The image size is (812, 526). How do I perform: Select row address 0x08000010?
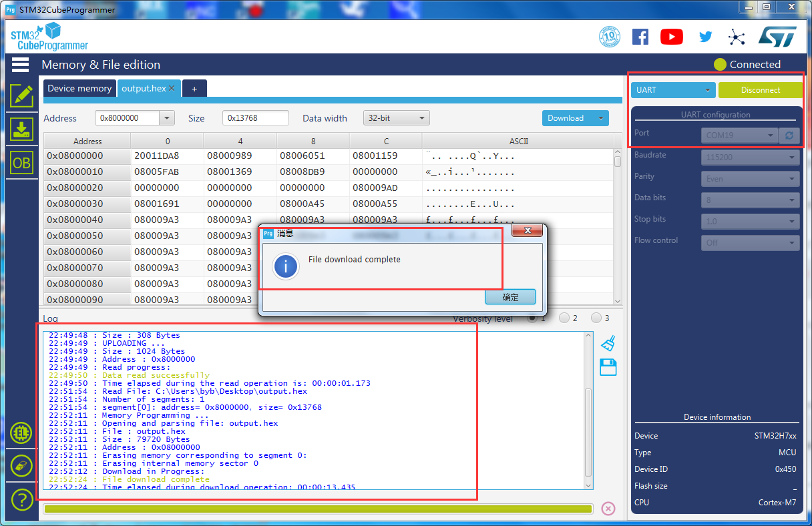87,172
